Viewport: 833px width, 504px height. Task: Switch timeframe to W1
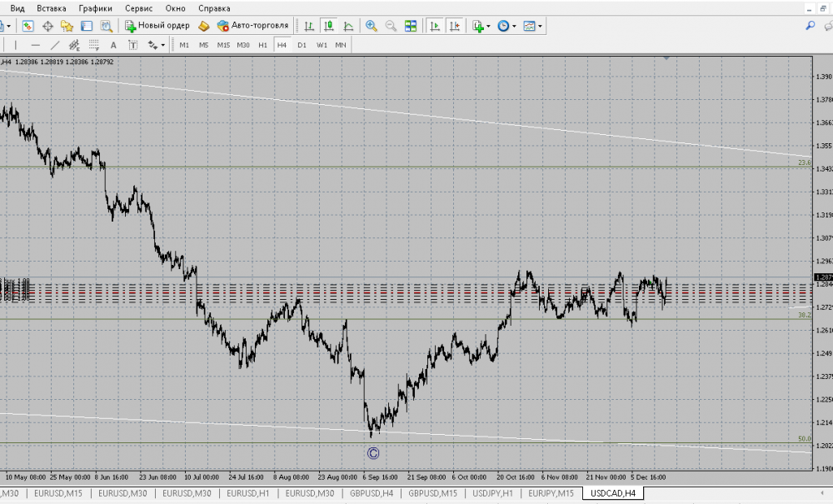tap(322, 45)
